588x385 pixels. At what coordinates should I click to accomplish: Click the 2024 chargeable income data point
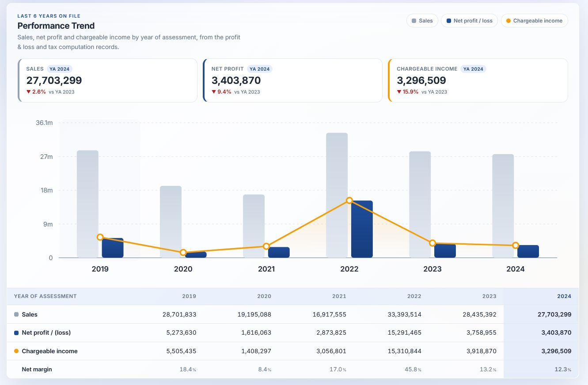pyautogui.click(x=516, y=245)
